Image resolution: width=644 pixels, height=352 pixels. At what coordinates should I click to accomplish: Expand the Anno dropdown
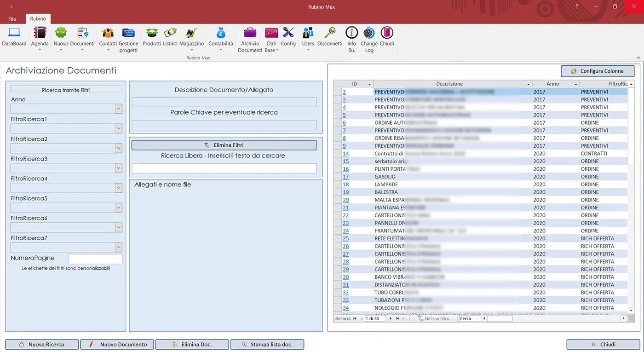(119, 109)
